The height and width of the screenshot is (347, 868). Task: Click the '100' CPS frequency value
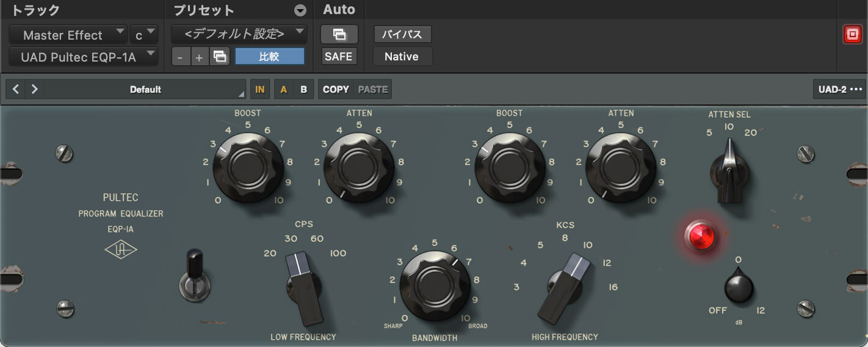(x=338, y=253)
